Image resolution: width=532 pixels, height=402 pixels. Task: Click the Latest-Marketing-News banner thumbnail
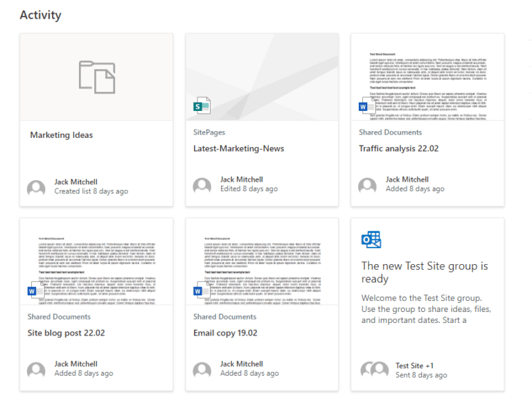[262, 77]
